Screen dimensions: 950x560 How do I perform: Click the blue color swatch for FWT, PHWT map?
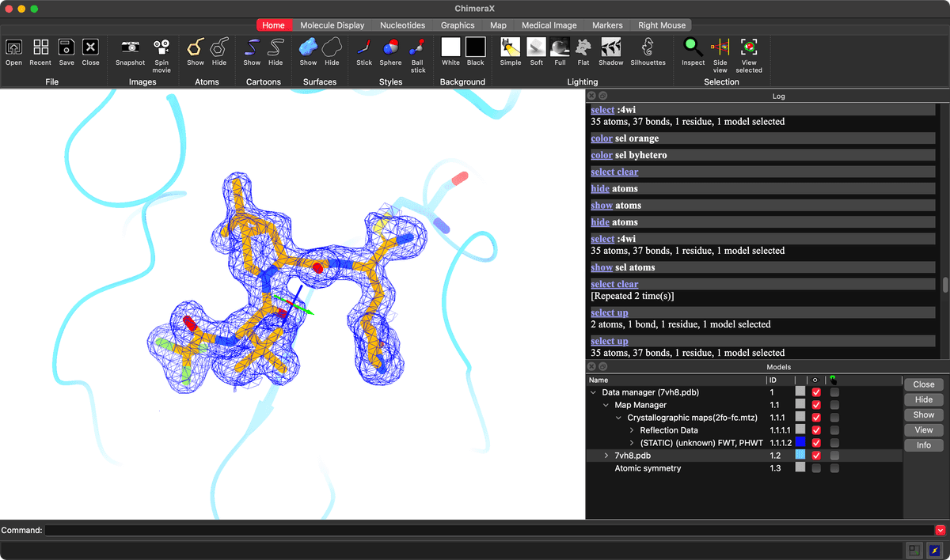pos(800,443)
